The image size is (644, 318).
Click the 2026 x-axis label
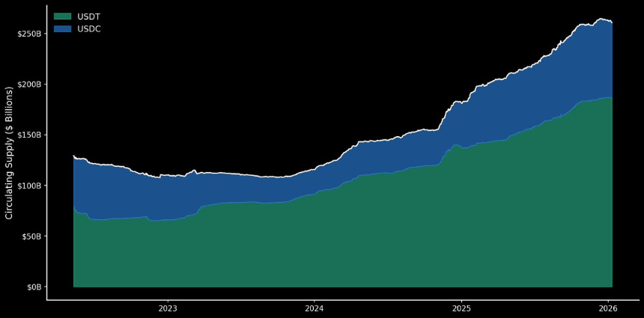click(608, 308)
